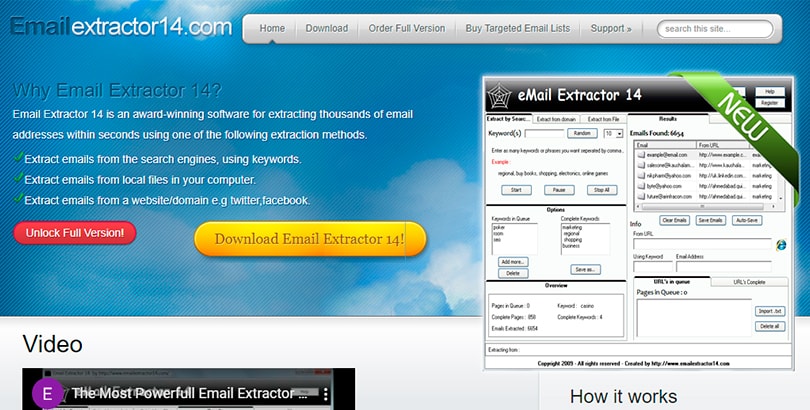Viewport: 810px width, 410px height.
Task: Open the video title 'The Most Powerfull Email Extractor'
Action: [x=190, y=393]
